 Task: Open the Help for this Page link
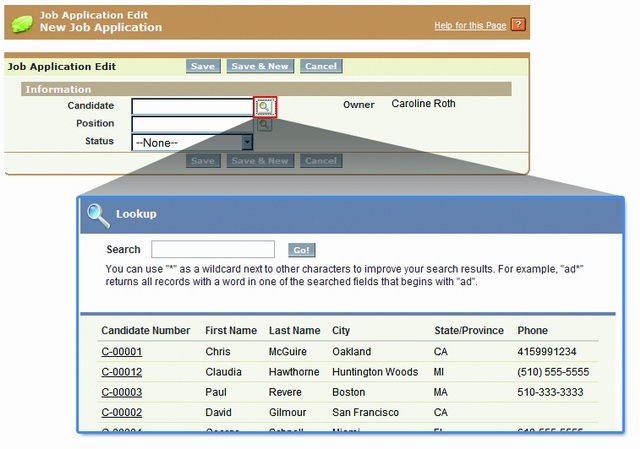point(470,25)
